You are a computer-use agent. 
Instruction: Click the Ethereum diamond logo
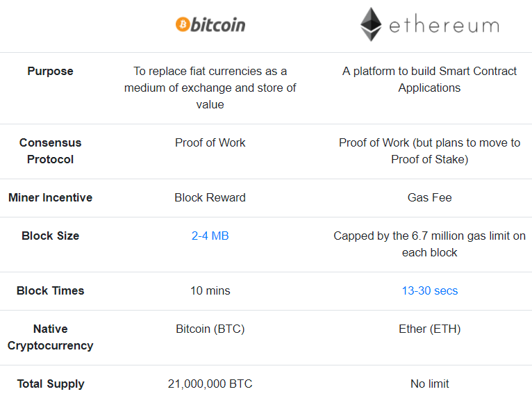[x=371, y=25]
